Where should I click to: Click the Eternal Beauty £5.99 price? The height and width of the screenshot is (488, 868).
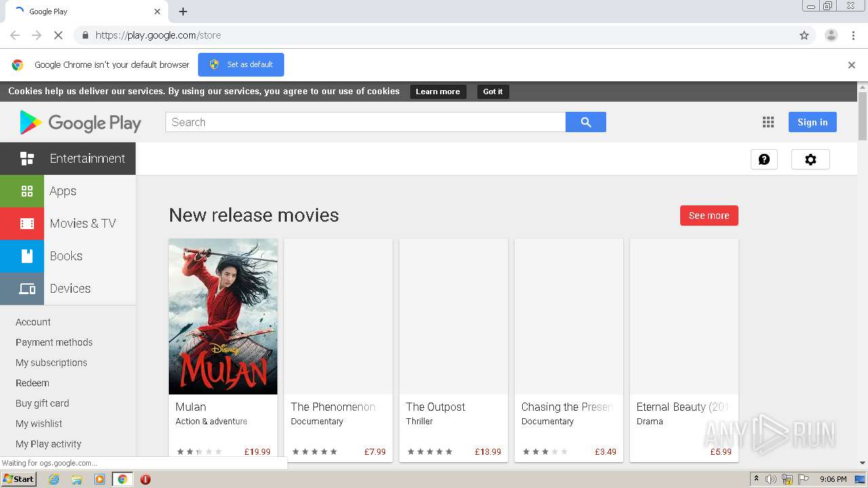click(x=721, y=451)
